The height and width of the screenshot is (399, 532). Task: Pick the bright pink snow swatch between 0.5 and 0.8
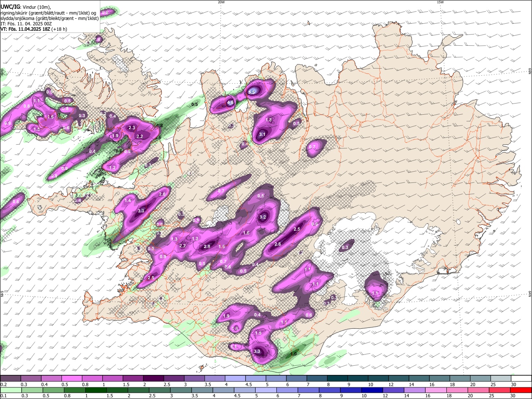click(71, 378)
